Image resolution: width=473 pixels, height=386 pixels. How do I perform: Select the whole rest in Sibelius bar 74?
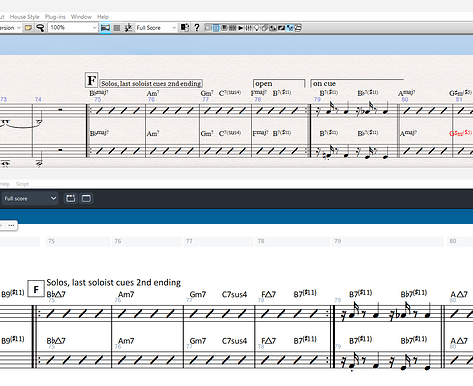tap(60, 109)
